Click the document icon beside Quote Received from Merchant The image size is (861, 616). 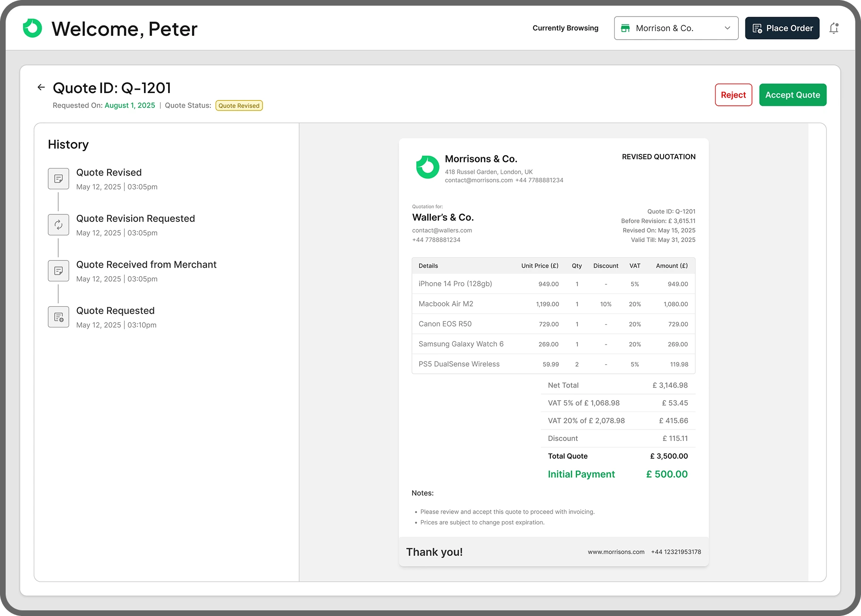[58, 270]
